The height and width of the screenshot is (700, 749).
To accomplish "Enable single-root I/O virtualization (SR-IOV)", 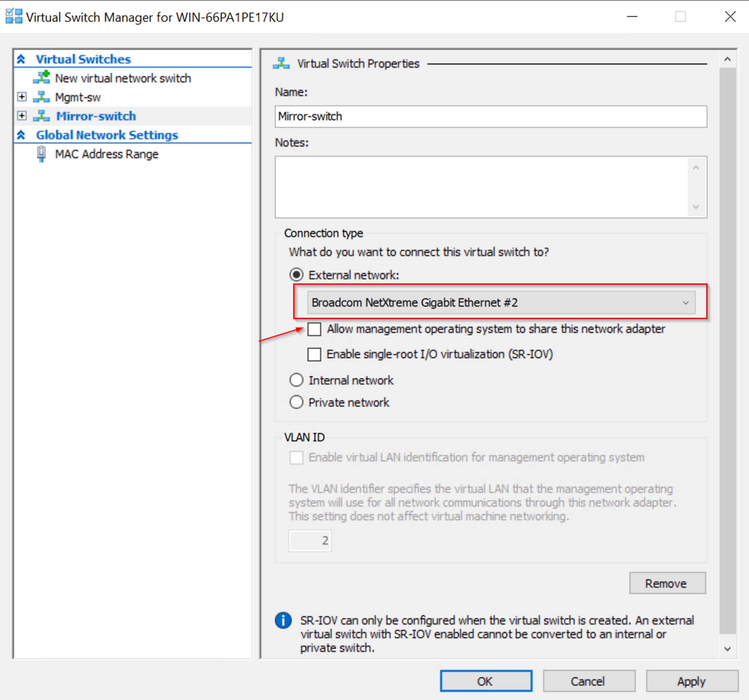I will point(314,354).
